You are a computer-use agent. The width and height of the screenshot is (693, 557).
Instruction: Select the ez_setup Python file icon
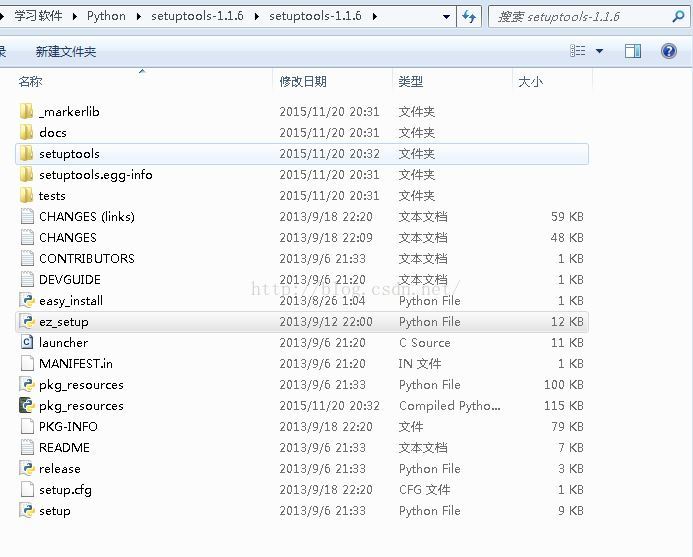tap(27, 321)
